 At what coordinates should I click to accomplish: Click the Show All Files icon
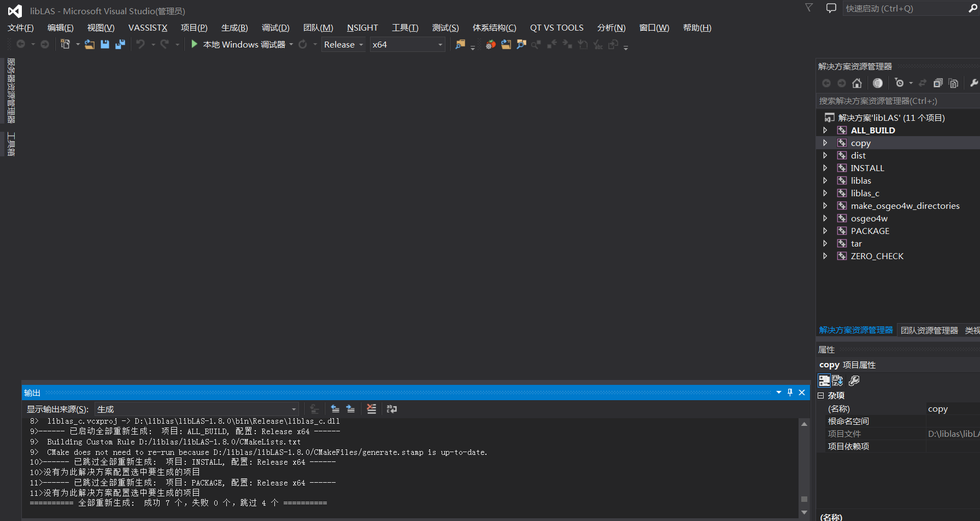953,83
